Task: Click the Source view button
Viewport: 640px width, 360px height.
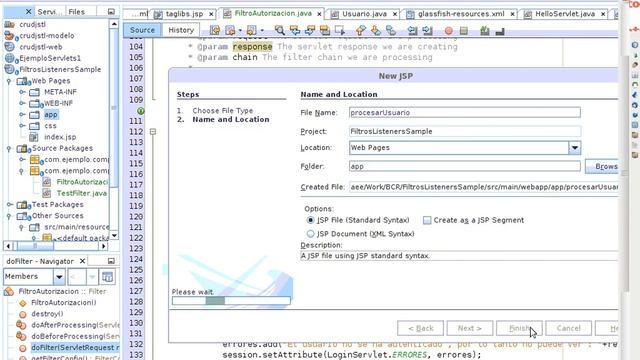Action: tap(142, 30)
